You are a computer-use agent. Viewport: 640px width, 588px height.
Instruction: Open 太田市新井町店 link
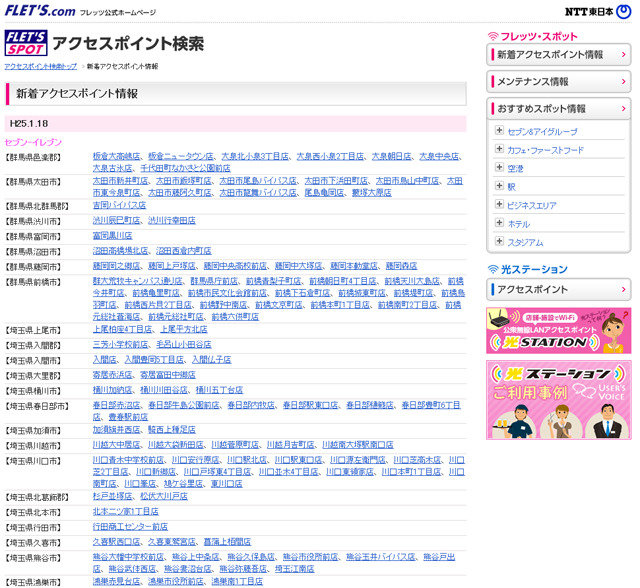click(x=120, y=181)
